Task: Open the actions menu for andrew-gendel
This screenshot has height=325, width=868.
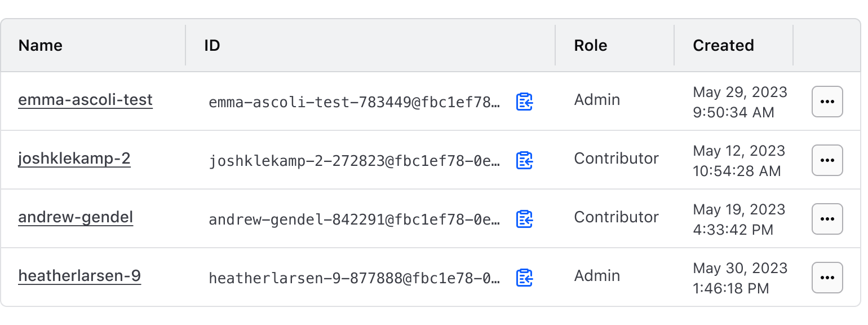Action: (827, 219)
